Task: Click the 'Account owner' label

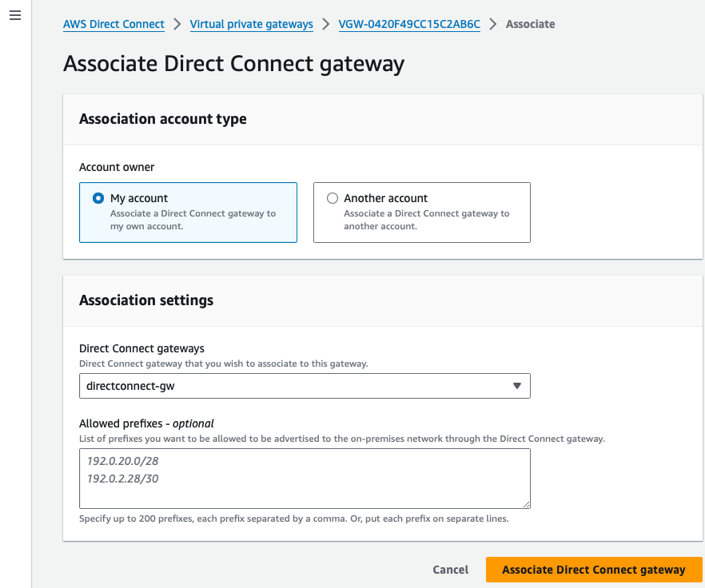Action: (117, 167)
